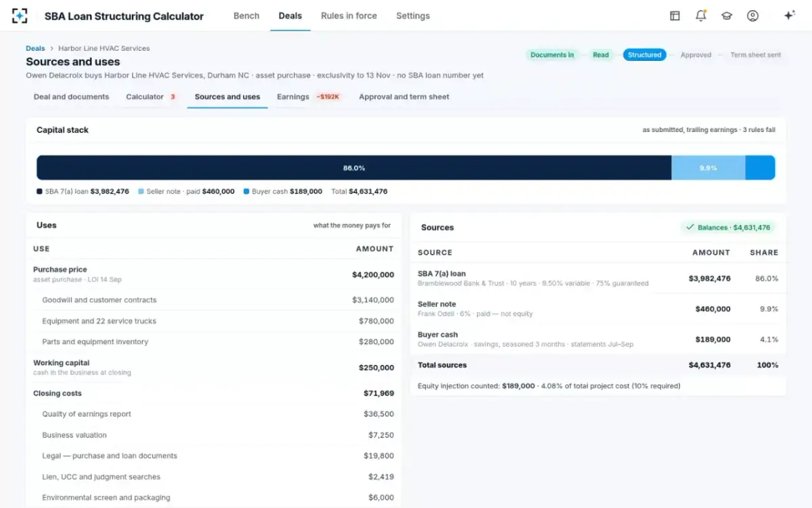Click Parts and equipment inventory row

[x=213, y=342]
